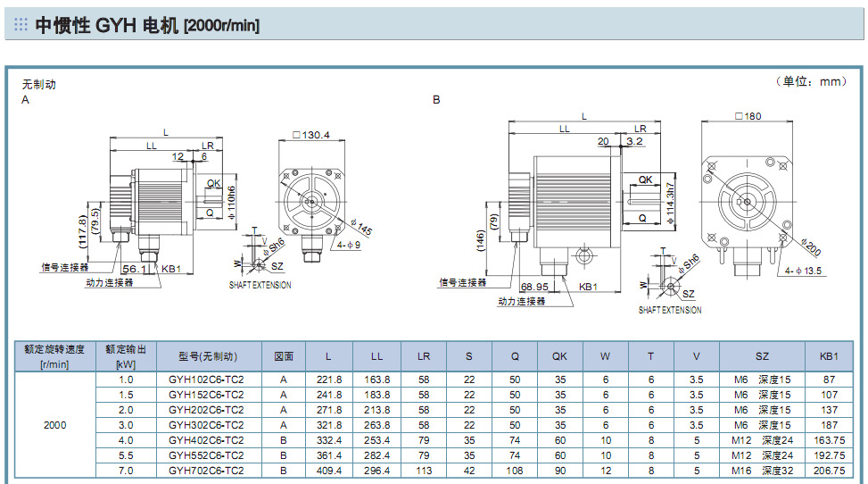This screenshot has height=484, width=868.
Task: Click the dotted grid icon beside the title
Action: (x=21, y=24)
